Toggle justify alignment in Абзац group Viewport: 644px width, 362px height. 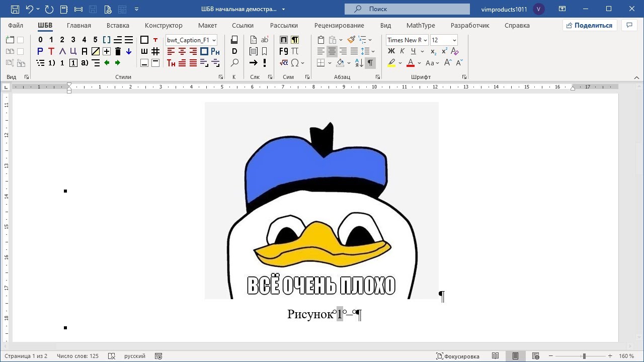coord(354,51)
